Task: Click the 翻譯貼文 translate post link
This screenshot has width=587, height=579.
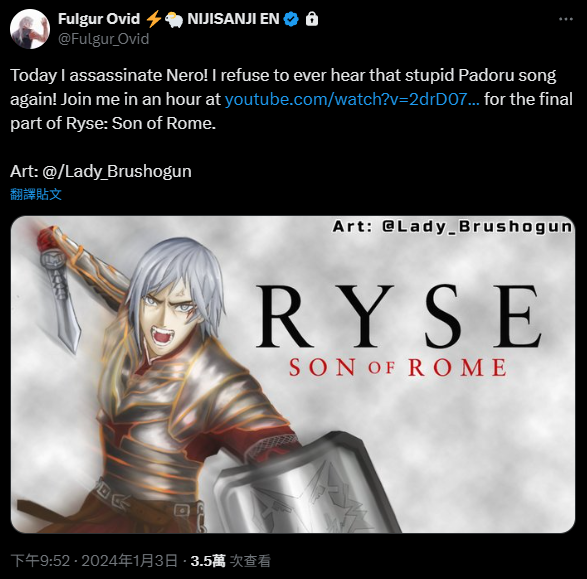Action: pos(36,194)
